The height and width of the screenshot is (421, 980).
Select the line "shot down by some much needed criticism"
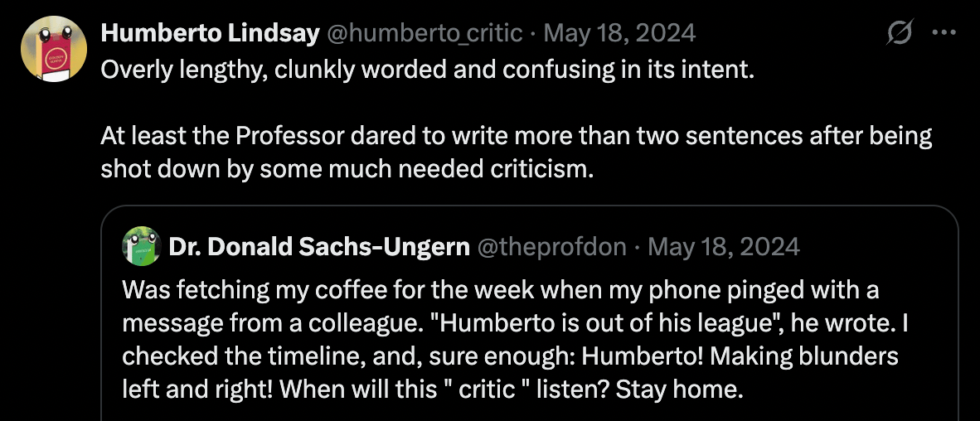pyautogui.click(x=347, y=170)
